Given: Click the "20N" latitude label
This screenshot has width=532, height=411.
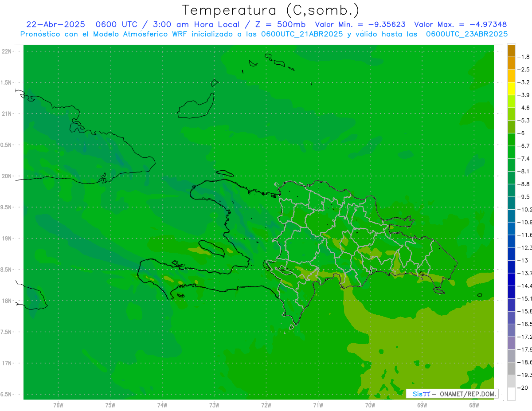Looking at the screenshot, I should (7, 176).
